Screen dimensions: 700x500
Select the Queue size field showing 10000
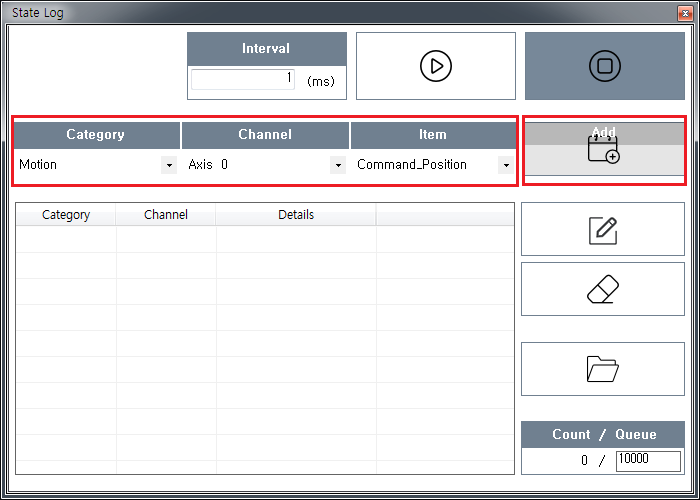[647, 460]
